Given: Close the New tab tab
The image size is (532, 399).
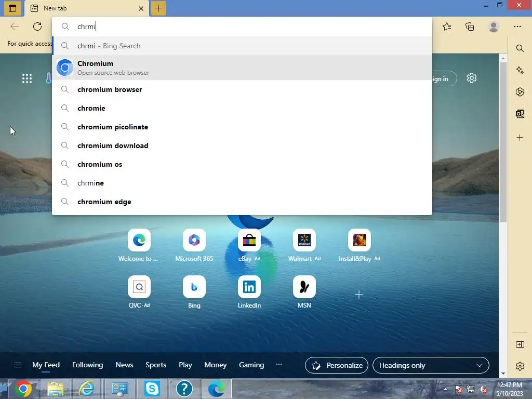Looking at the screenshot, I should tap(141, 8).
